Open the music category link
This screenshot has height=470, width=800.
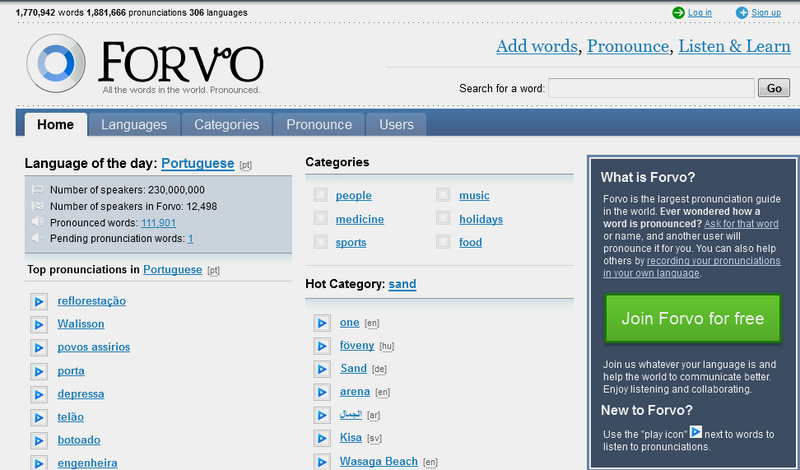point(474,195)
